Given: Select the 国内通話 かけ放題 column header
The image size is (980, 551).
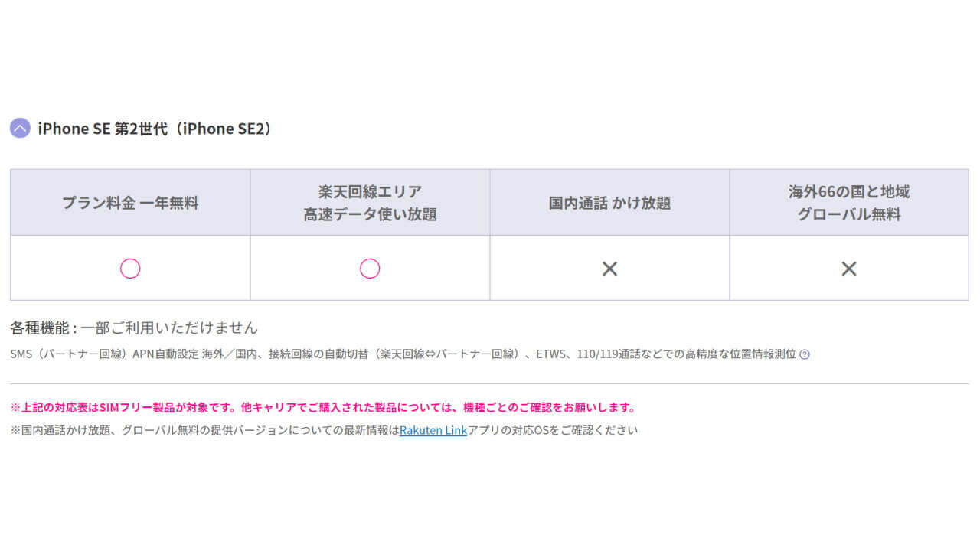Looking at the screenshot, I should tap(609, 203).
